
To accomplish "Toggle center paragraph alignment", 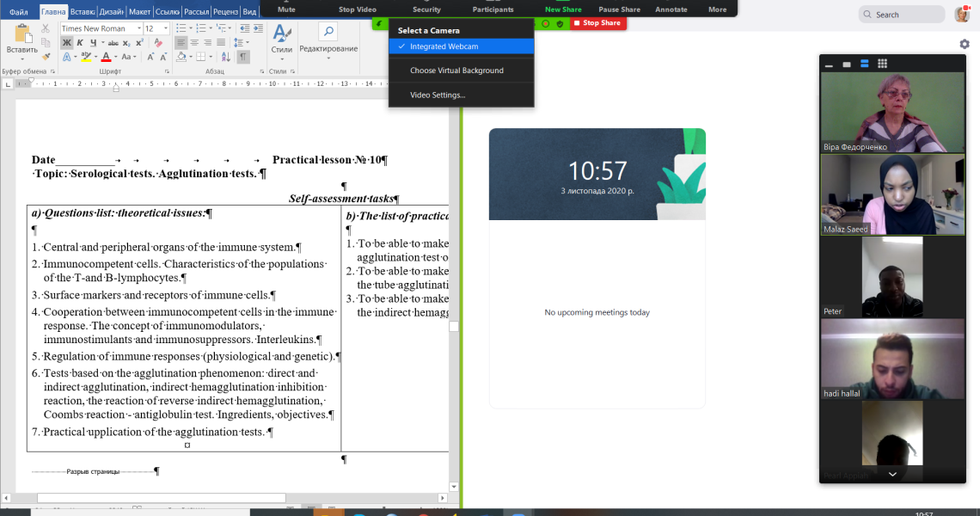I will [x=194, y=43].
